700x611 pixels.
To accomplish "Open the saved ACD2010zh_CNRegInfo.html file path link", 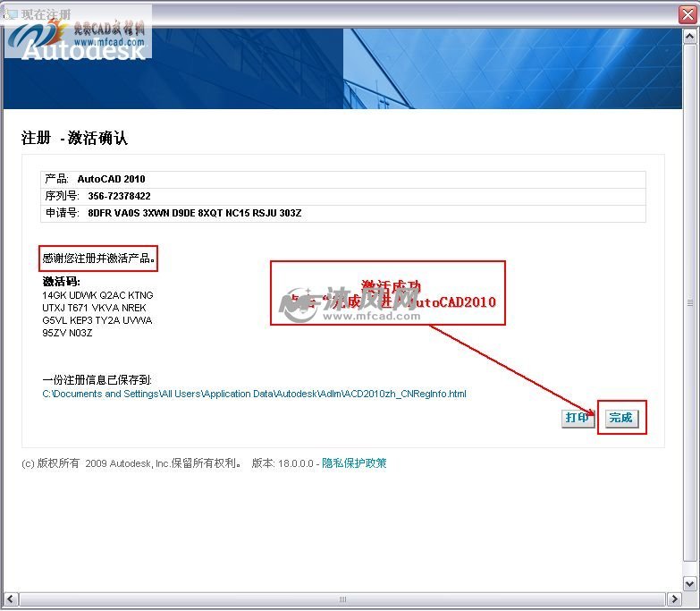I will (254, 394).
